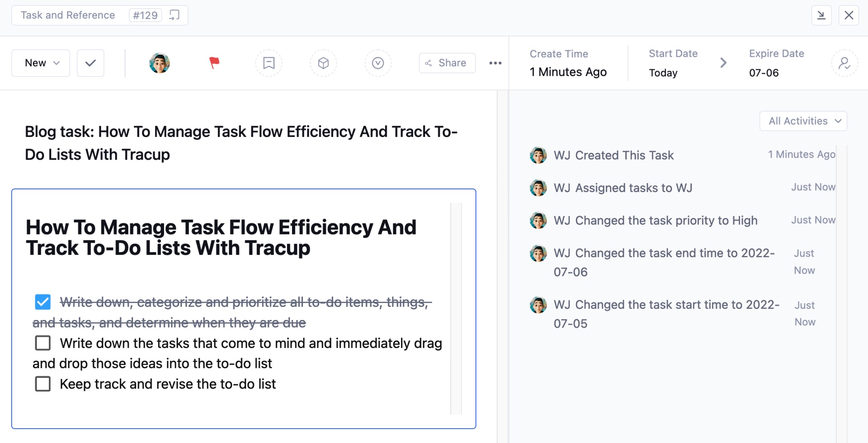Check the 'Write down the tasks' to-do item

point(43,343)
